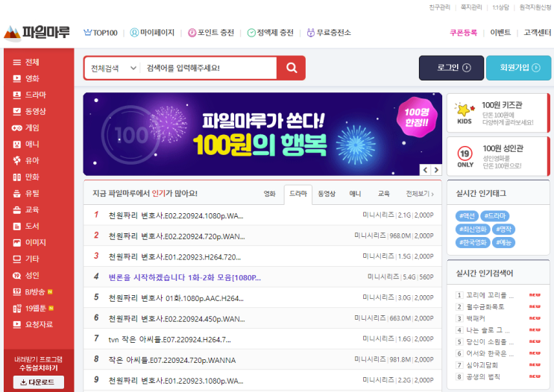Open the TOP100 crown link
The image size is (554, 392).
(x=101, y=33)
